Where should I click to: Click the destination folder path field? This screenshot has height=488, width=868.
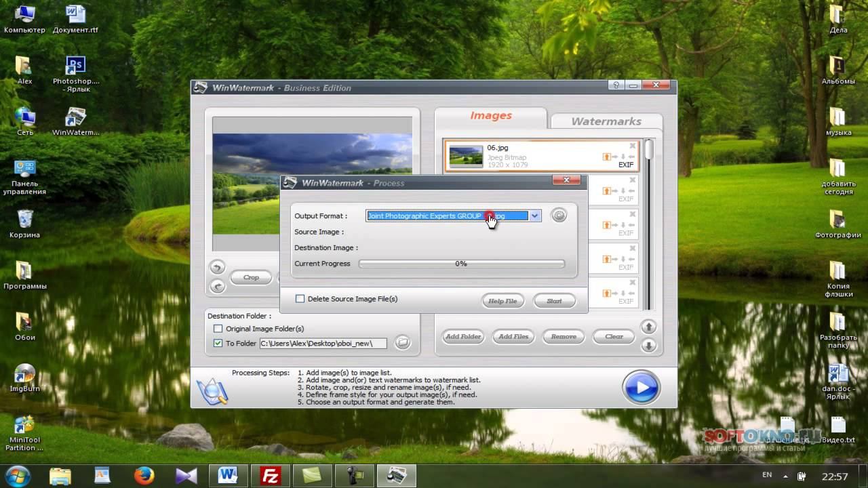point(323,343)
